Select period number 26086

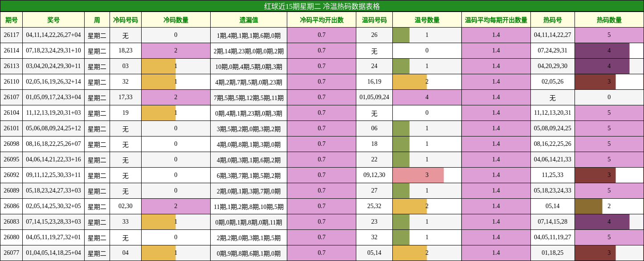12,206
